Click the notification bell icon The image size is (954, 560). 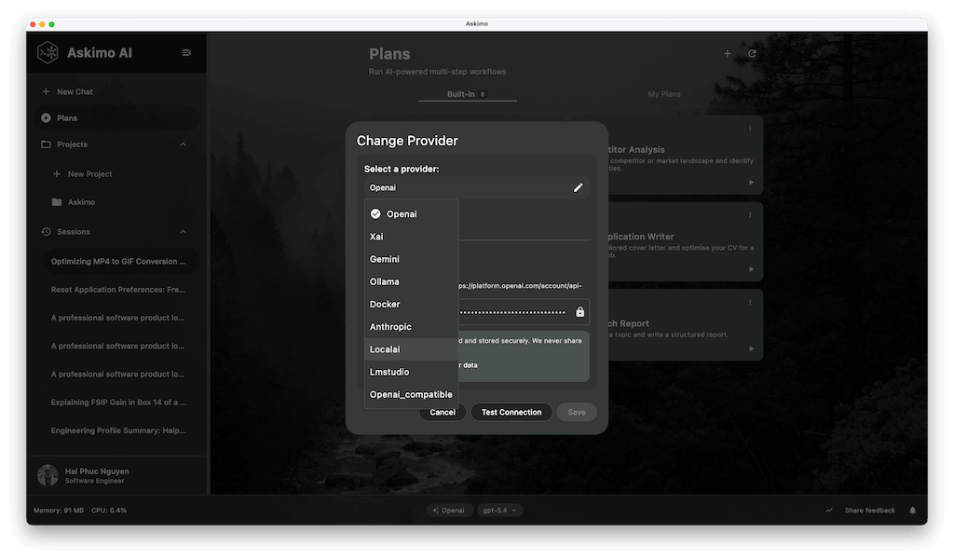913,510
